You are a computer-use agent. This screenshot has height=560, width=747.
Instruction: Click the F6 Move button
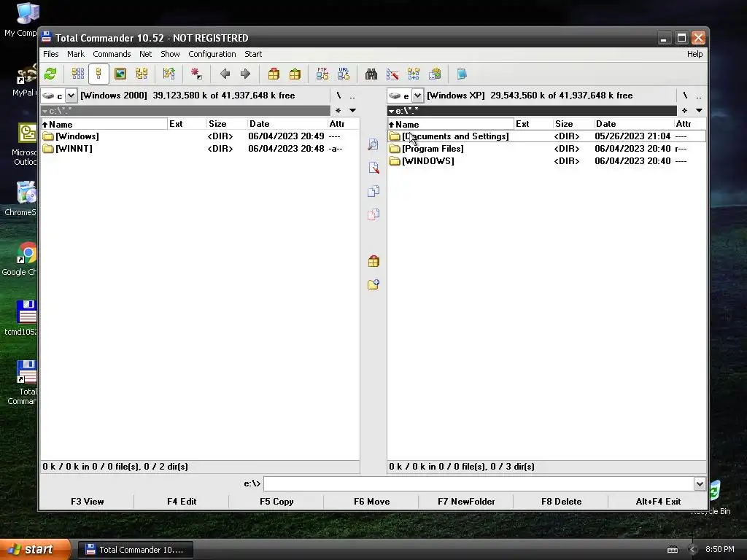tap(371, 502)
